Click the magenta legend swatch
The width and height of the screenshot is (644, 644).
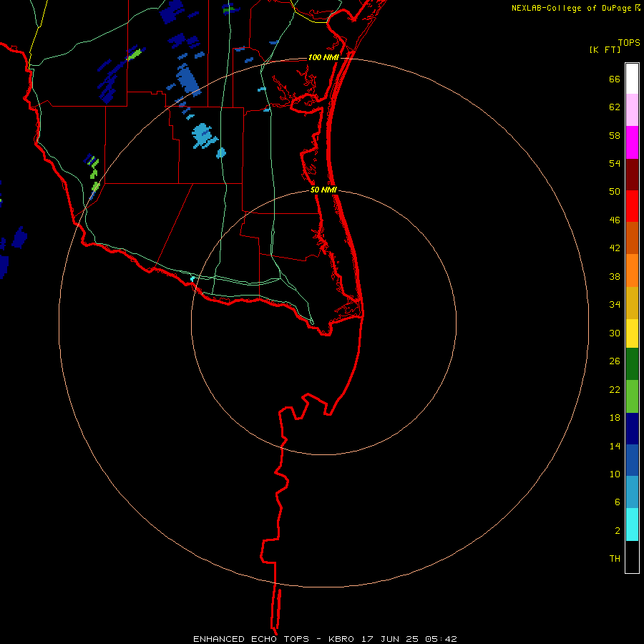(632, 142)
